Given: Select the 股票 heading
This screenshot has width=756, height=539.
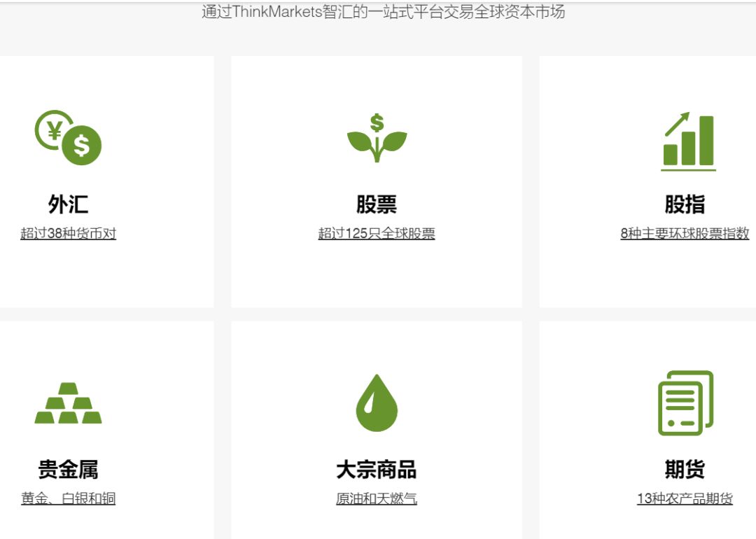Looking at the screenshot, I should tap(377, 204).
